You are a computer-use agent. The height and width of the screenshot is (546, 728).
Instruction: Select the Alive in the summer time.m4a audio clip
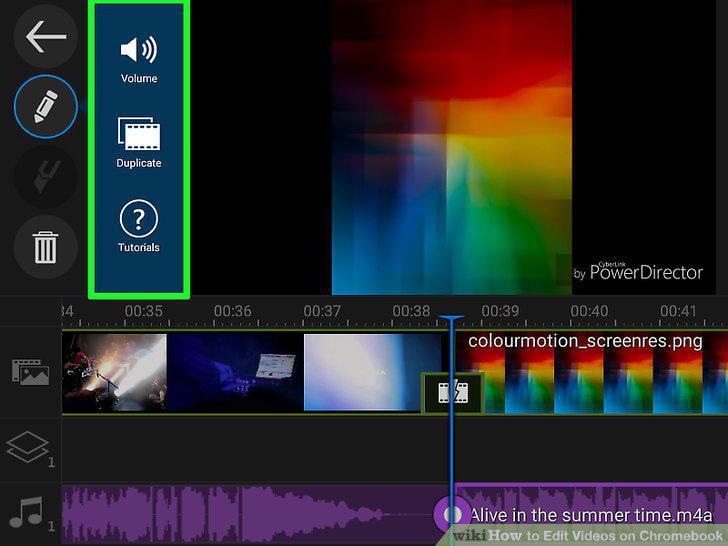point(591,514)
